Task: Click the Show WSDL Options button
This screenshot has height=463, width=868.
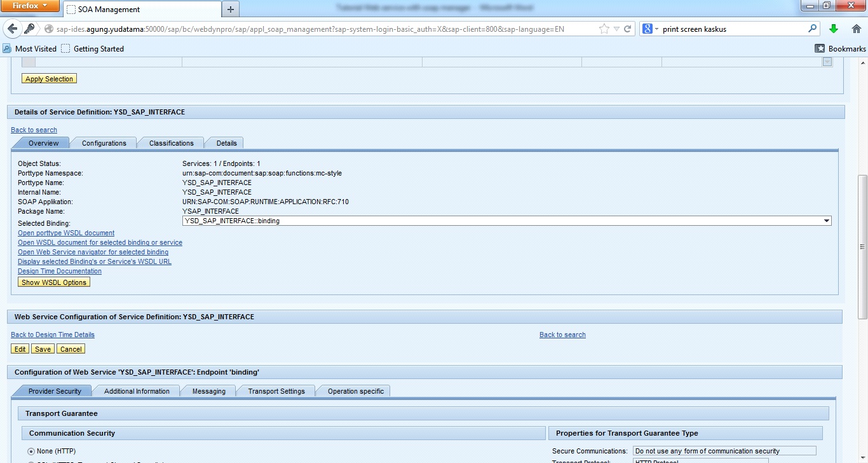Action: [54, 282]
